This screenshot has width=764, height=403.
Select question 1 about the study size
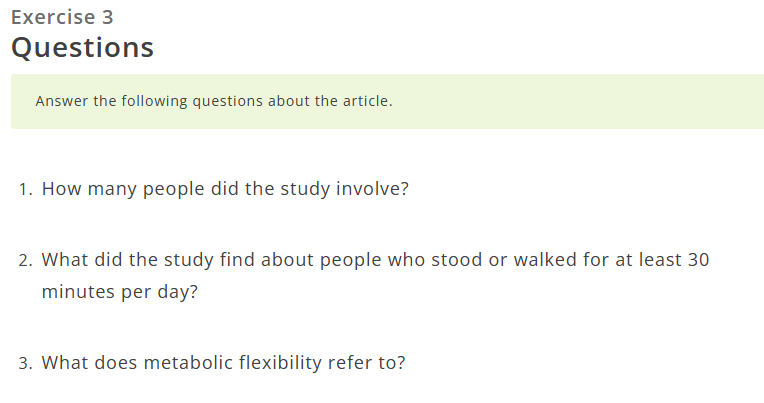[x=225, y=189]
